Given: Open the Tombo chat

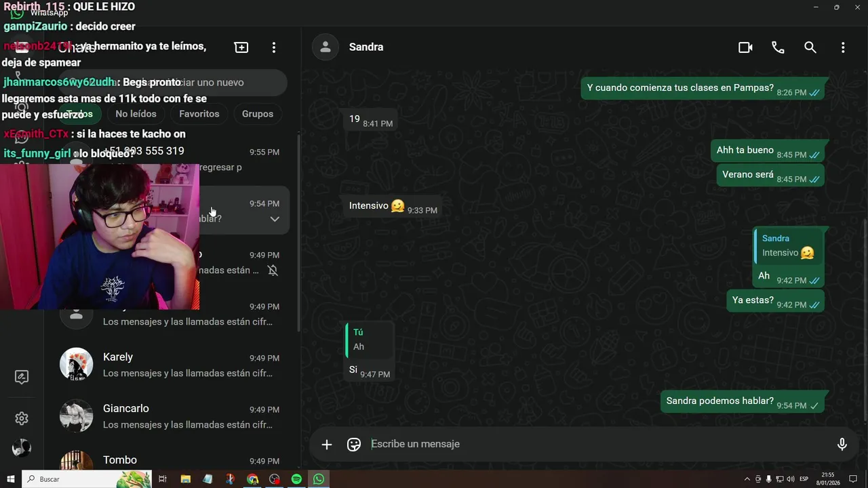Looking at the screenshot, I should pos(171,460).
